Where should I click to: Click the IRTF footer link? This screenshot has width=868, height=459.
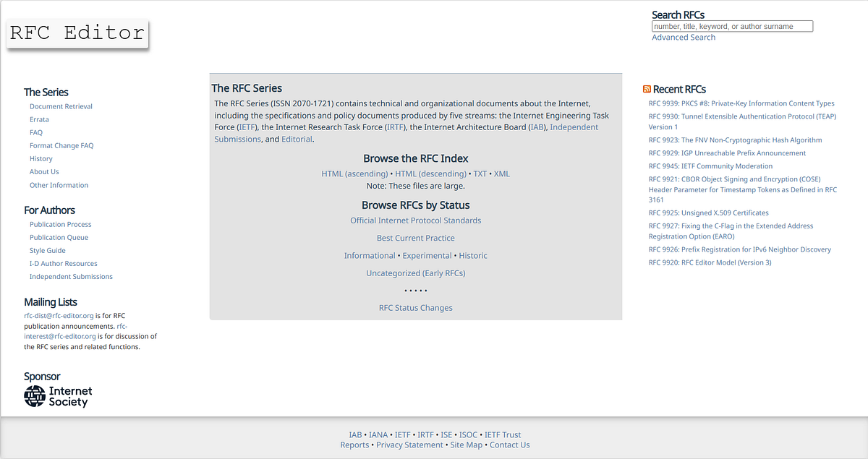[x=425, y=435]
